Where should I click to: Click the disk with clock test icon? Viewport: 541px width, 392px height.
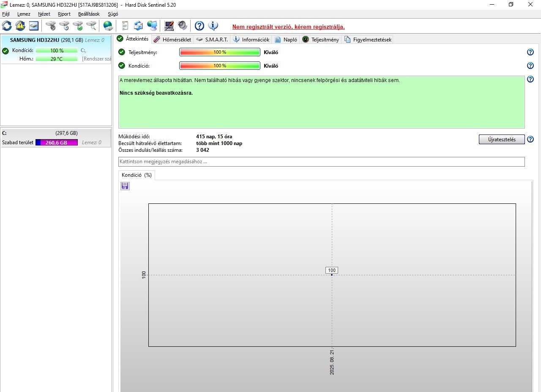tap(64, 26)
